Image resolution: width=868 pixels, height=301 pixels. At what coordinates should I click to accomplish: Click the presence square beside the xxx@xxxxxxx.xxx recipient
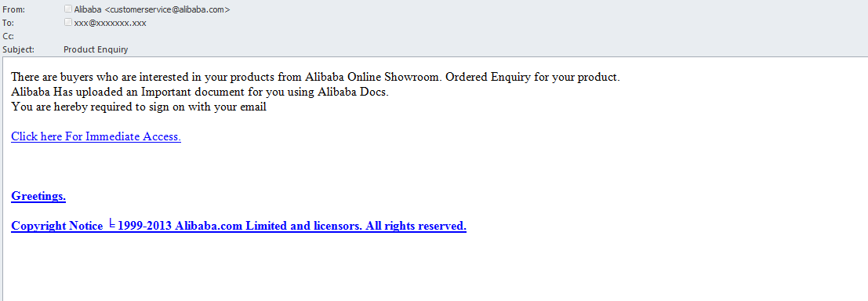click(68, 22)
